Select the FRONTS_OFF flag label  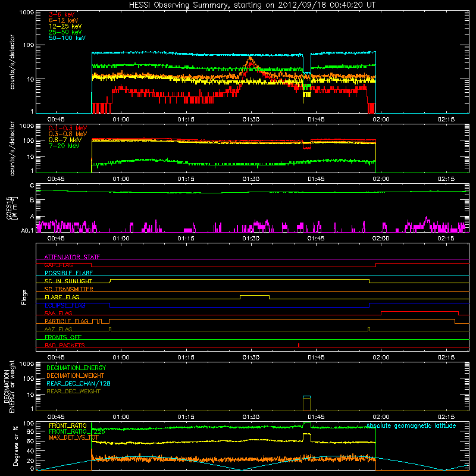(63, 337)
